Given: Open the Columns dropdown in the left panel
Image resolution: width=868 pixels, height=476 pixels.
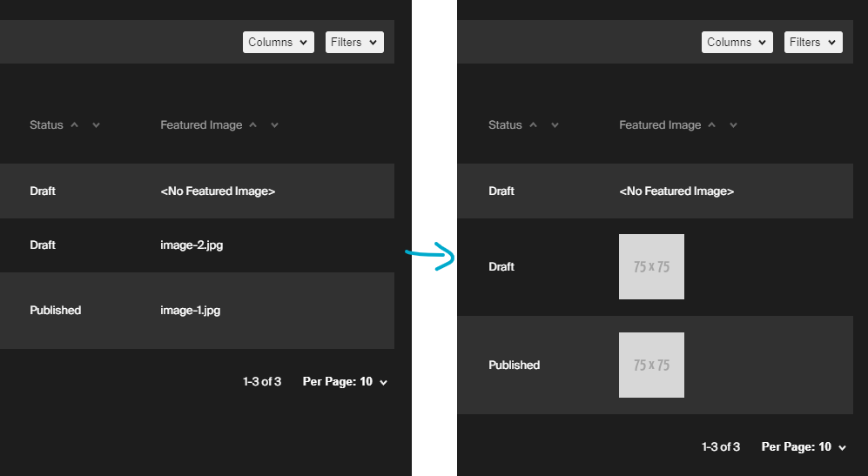Looking at the screenshot, I should pyautogui.click(x=279, y=42).
